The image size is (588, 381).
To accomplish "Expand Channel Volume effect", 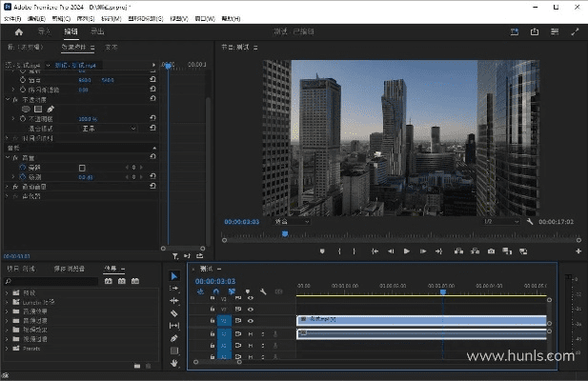I will pos(7,186).
